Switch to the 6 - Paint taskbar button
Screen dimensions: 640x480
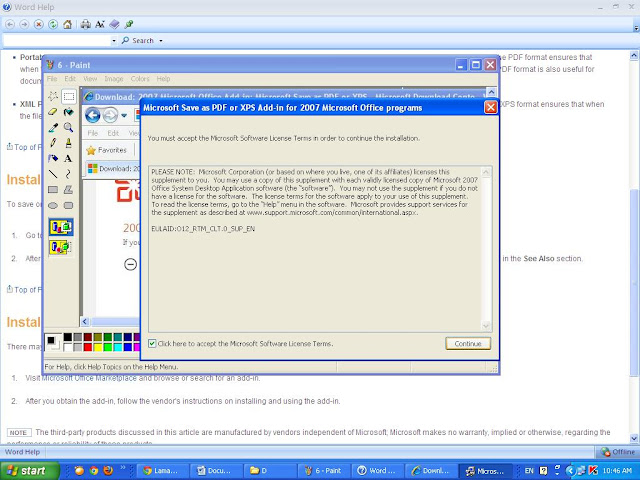click(325, 471)
